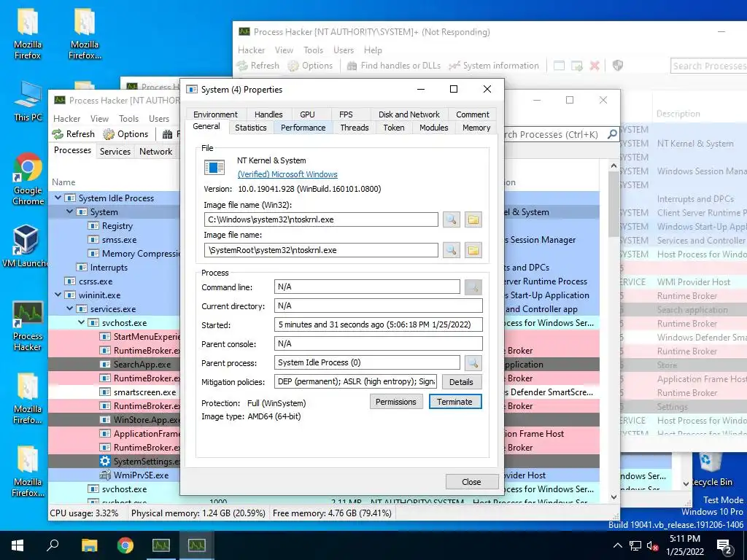
Task: Open notification center icon in system tray
Action: point(724,545)
